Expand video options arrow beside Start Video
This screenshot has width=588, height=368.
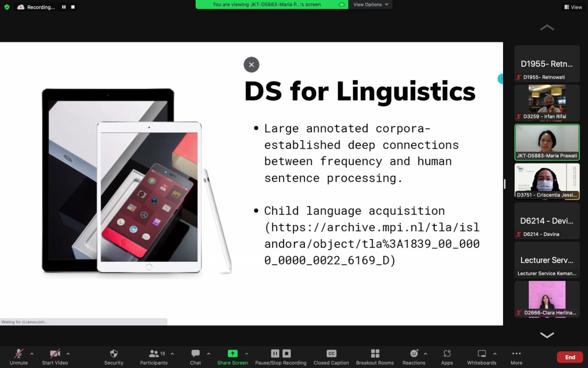click(68, 354)
